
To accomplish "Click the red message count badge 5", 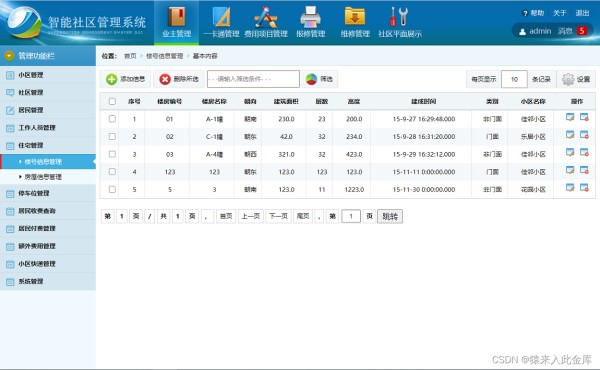I will (x=582, y=31).
